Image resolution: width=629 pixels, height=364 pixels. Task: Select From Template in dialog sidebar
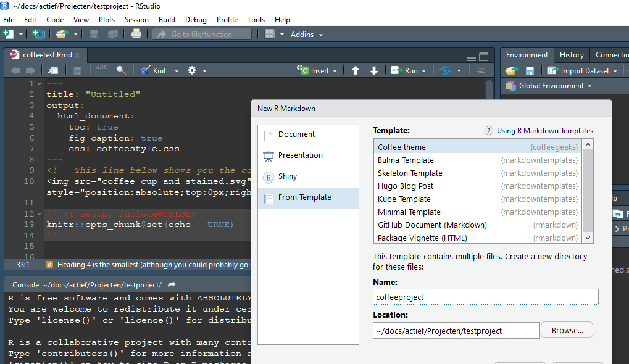coord(308,197)
